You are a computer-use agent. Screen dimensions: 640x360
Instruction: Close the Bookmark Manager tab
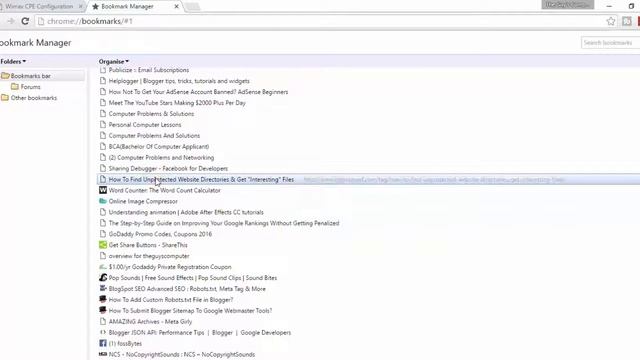[176, 7]
